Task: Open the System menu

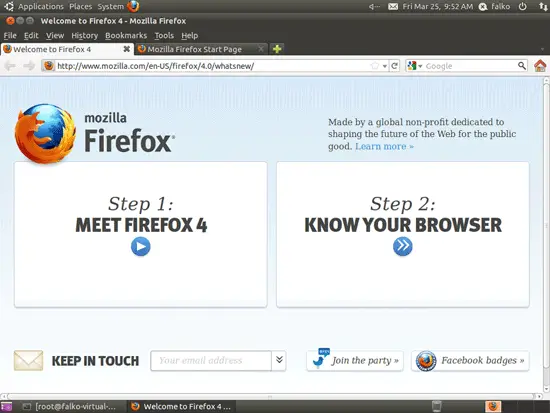Action: pyautogui.click(x=110, y=7)
